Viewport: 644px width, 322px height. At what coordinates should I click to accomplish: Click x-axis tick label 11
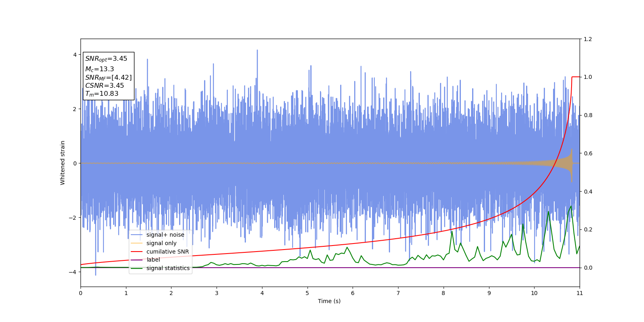[x=580, y=293]
